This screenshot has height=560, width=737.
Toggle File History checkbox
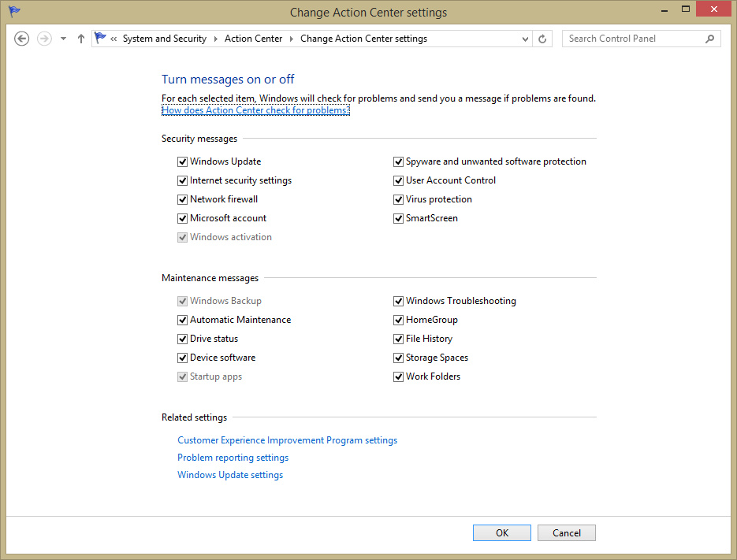398,339
